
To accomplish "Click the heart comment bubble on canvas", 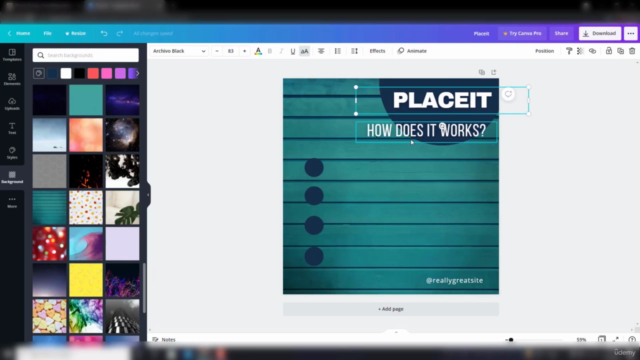I will pyautogui.click(x=508, y=94).
